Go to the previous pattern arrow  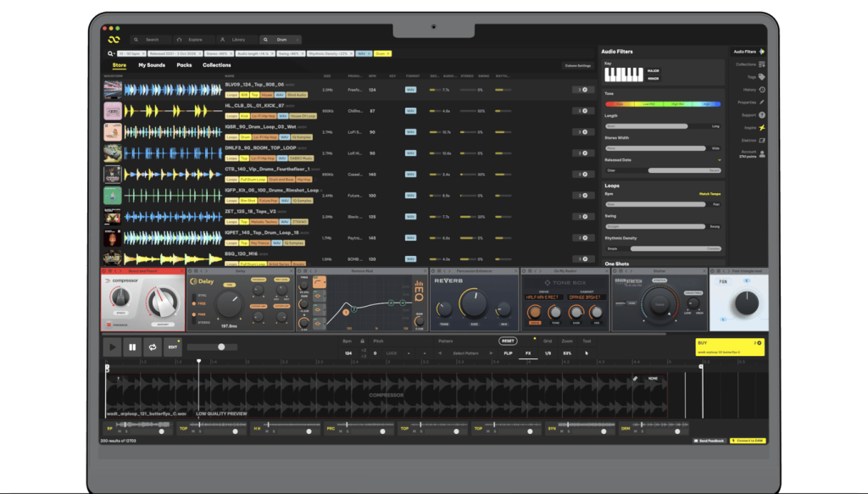pos(440,353)
